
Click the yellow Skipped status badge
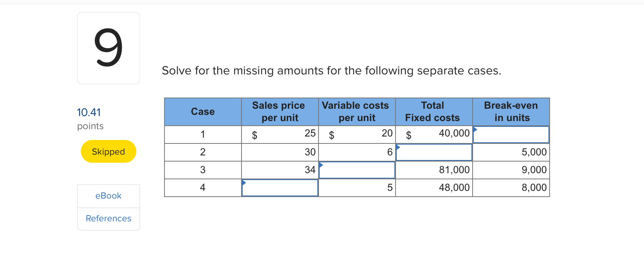click(x=108, y=151)
